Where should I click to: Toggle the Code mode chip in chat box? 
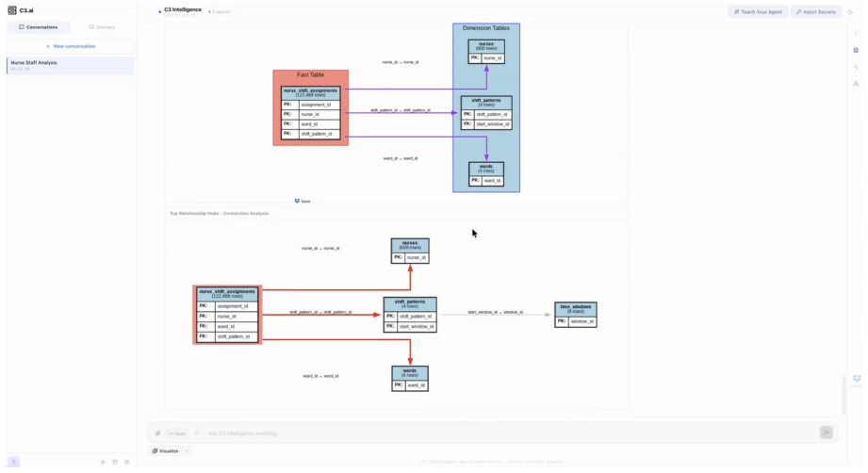tap(177, 433)
